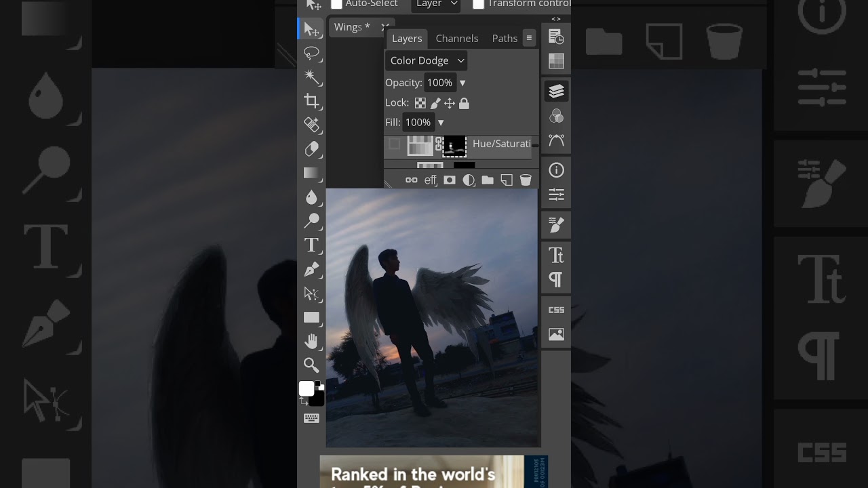Switch to the Layers tab
The image size is (868, 488).
tap(407, 39)
